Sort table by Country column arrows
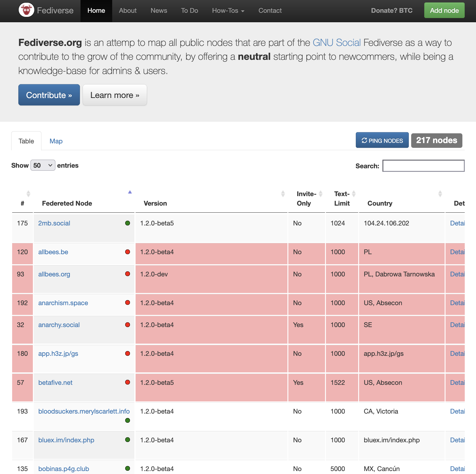This screenshot has width=476, height=474. point(440,194)
